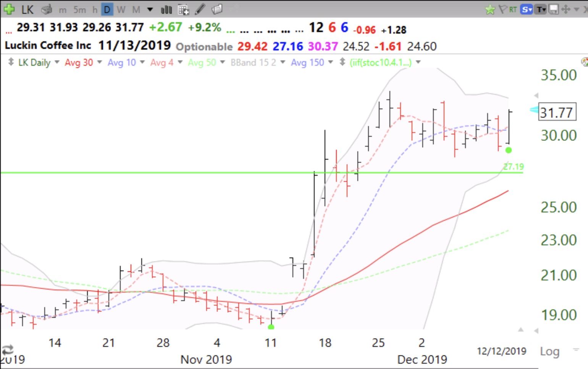Click the Avg 150 indicator label
Viewport: 588px width, 369px height.
307,62
